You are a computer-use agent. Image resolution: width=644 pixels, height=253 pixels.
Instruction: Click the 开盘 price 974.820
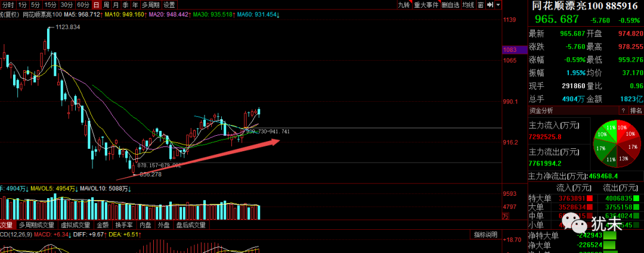click(x=630, y=33)
